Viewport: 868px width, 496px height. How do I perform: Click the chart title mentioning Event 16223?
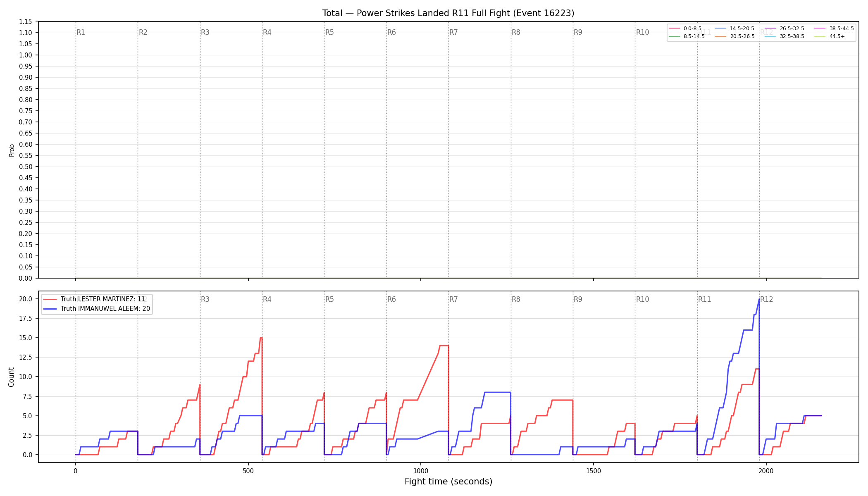[448, 13]
